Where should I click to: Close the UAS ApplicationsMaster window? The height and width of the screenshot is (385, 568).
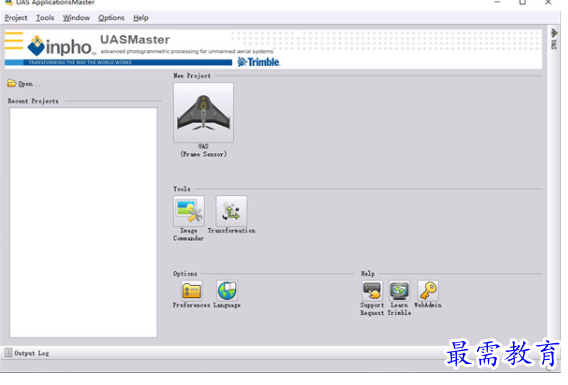point(548,2)
